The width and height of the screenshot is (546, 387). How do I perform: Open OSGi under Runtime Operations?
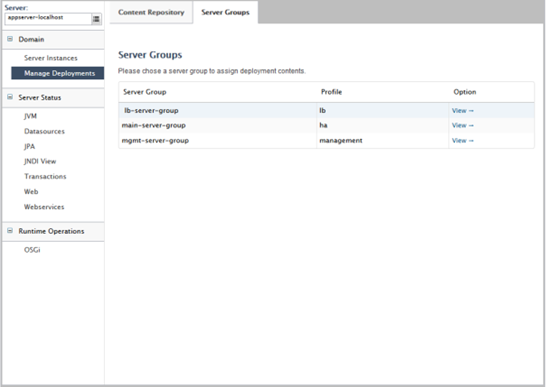tap(32, 250)
